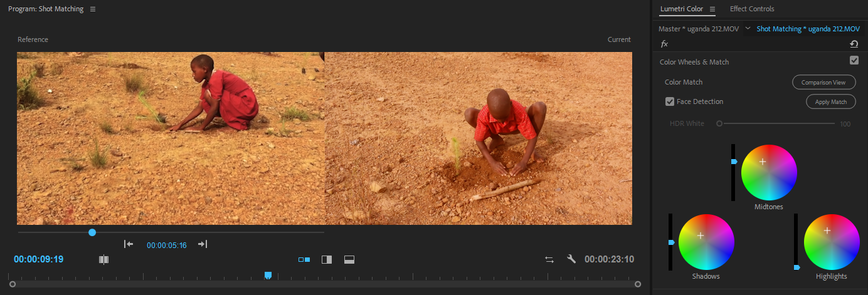Go to next edit in reference
The image size is (868, 295).
tap(203, 244)
